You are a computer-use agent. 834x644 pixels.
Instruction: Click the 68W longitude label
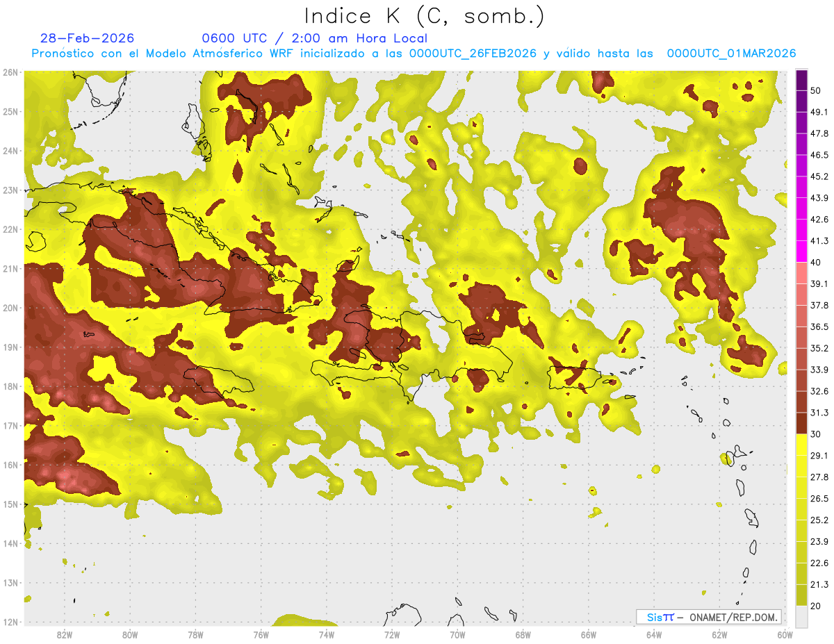click(x=523, y=634)
